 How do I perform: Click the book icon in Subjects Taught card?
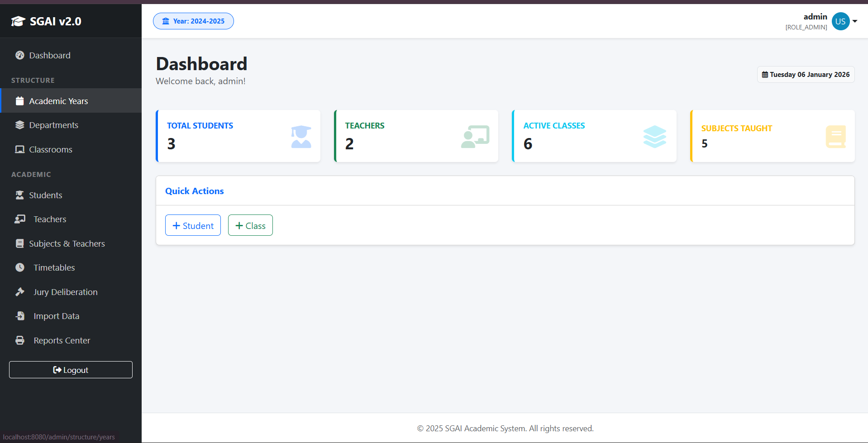click(836, 137)
